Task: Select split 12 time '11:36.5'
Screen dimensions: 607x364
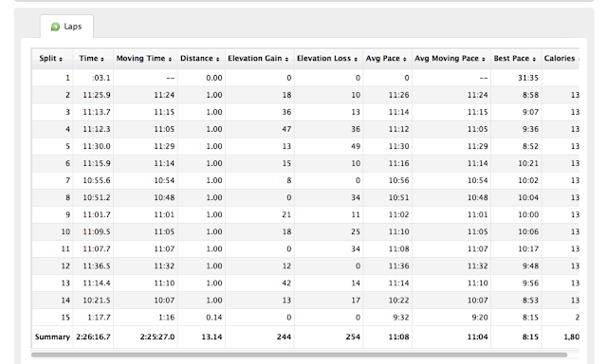Action: 97,265
